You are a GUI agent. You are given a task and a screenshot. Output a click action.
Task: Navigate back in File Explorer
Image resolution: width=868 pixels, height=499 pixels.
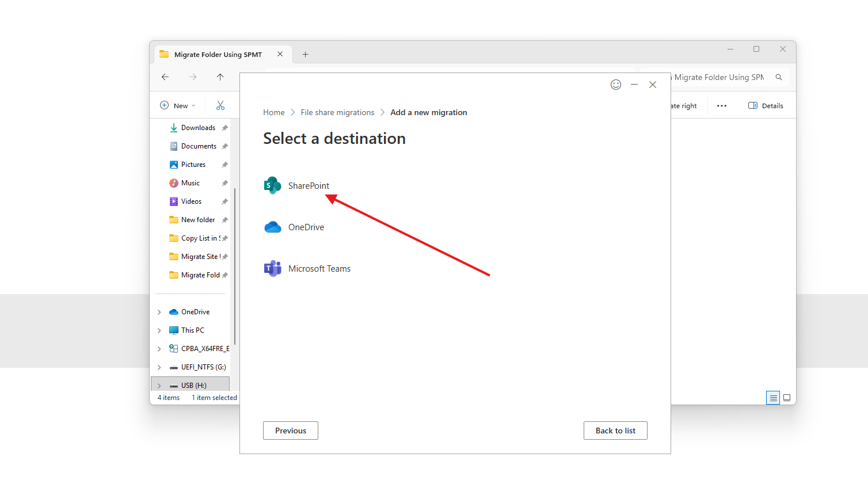(165, 77)
